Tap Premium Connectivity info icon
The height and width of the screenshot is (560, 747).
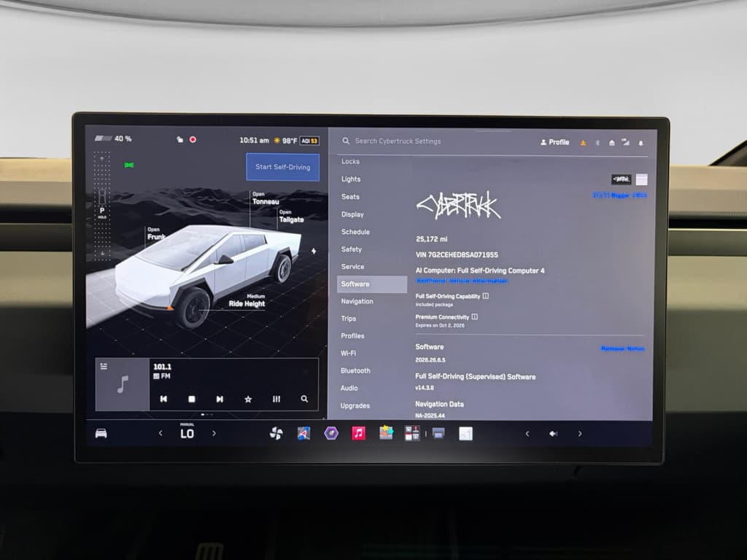click(x=474, y=316)
